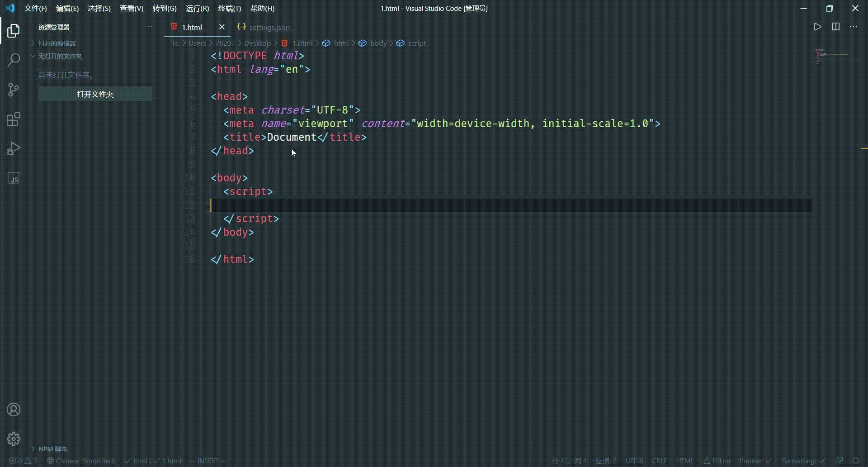The width and height of the screenshot is (868, 467).
Task: Open the HTML language mode selector
Action: point(684,461)
